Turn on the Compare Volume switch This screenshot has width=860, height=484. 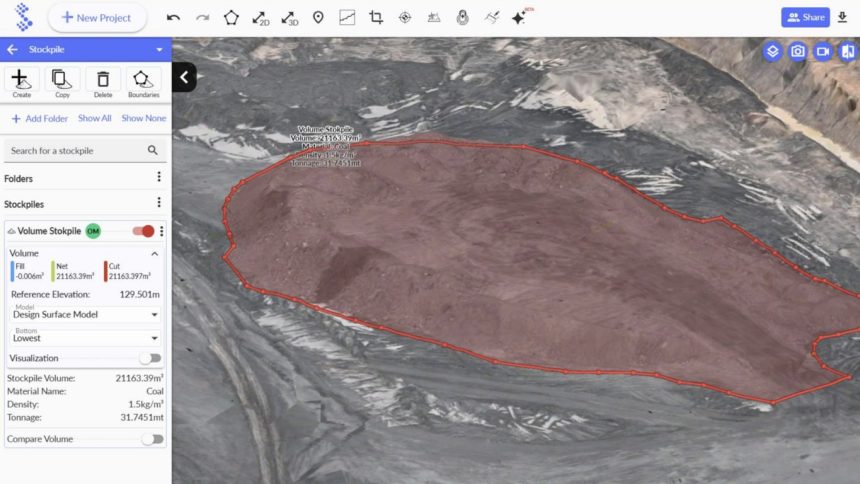(152, 439)
